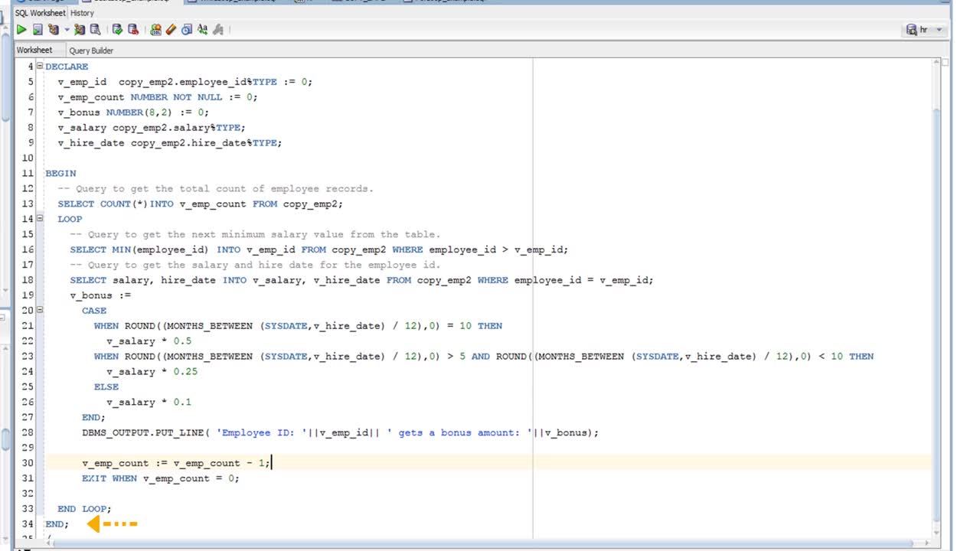Viewport: 980px width, 551px height.
Task: Click the Run Script icon
Action: pos(37,30)
